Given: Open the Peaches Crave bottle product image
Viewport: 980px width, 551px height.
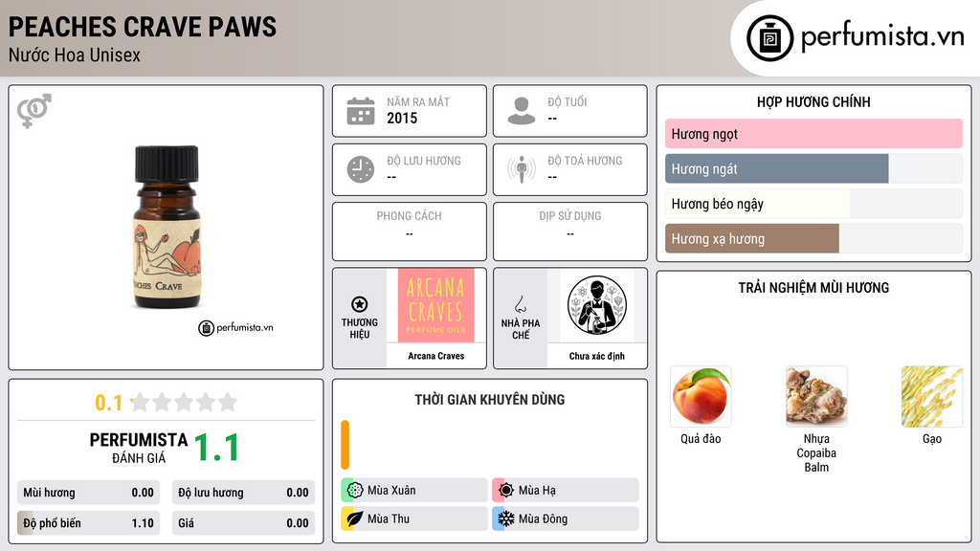Looking at the screenshot, I should pos(167,227).
